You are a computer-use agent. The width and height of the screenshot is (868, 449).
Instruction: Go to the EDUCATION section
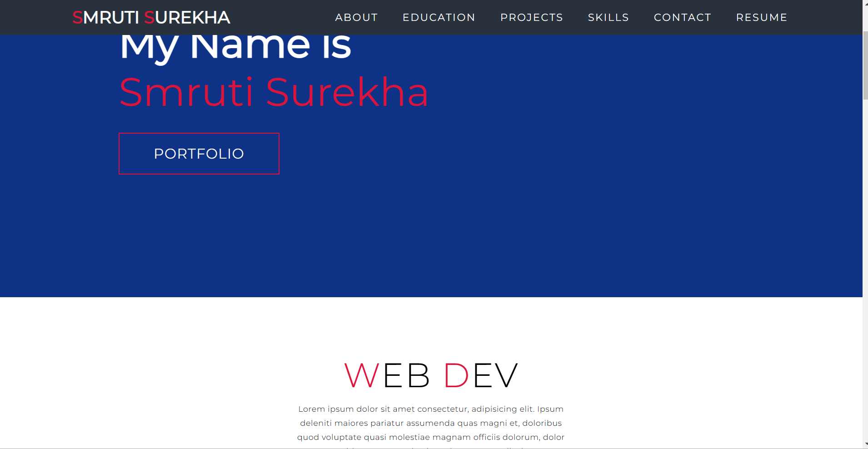pyautogui.click(x=439, y=18)
